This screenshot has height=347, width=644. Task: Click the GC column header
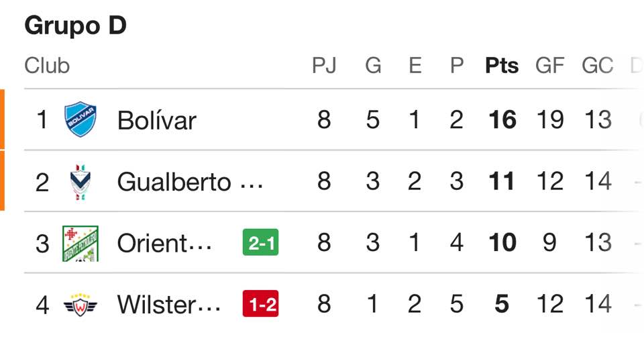pos(597,66)
